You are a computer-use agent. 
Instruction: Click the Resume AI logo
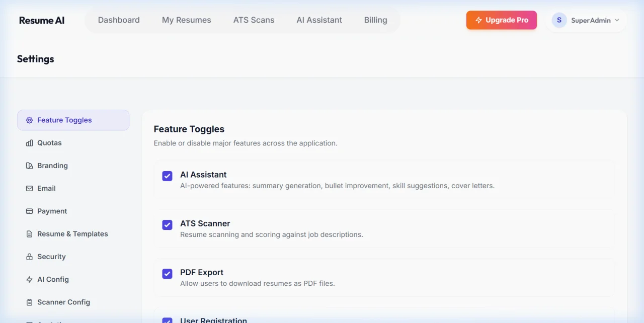[42, 21]
